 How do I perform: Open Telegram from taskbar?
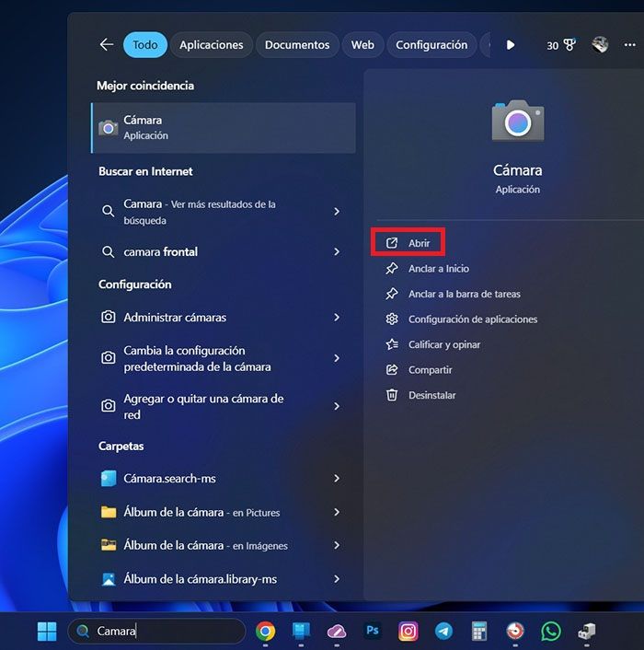[x=443, y=631]
